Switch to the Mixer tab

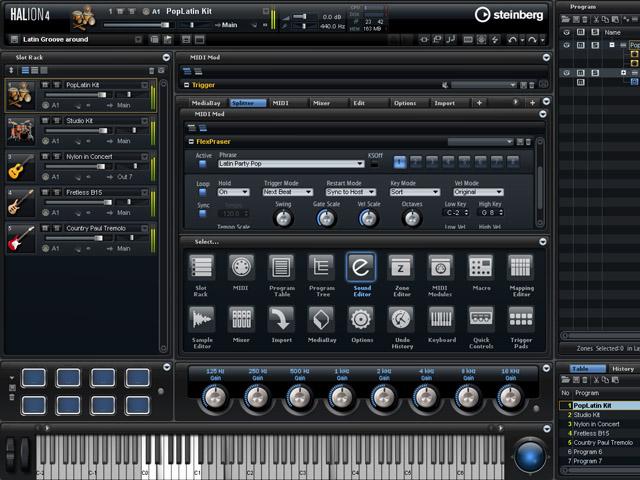[x=321, y=103]
